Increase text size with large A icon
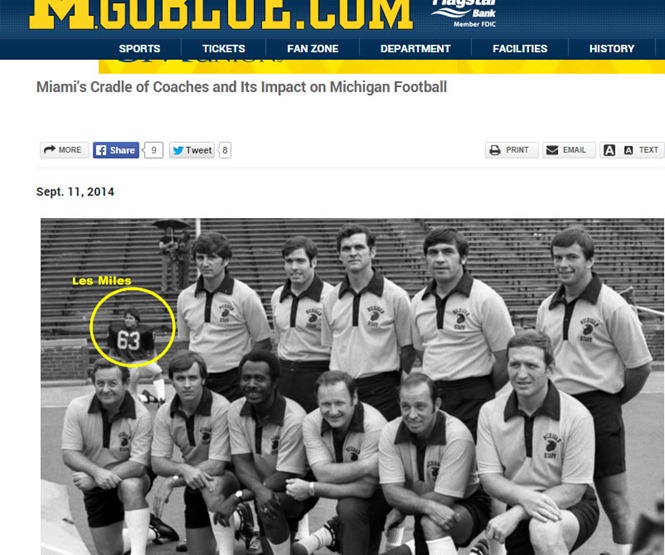Image resolution: width=665 pixels, height=555 pixels. pos(609,150)
